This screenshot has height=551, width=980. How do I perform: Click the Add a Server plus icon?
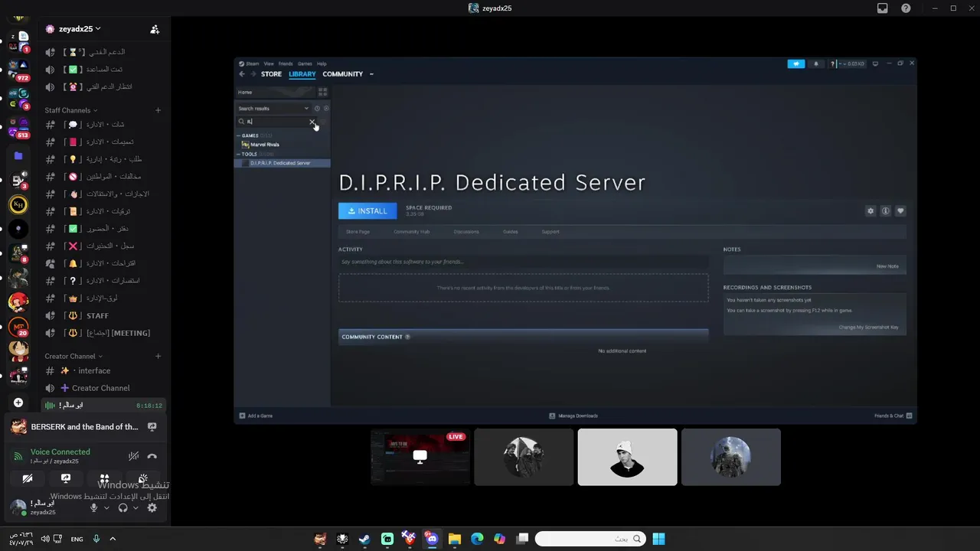tap(18, 403)
